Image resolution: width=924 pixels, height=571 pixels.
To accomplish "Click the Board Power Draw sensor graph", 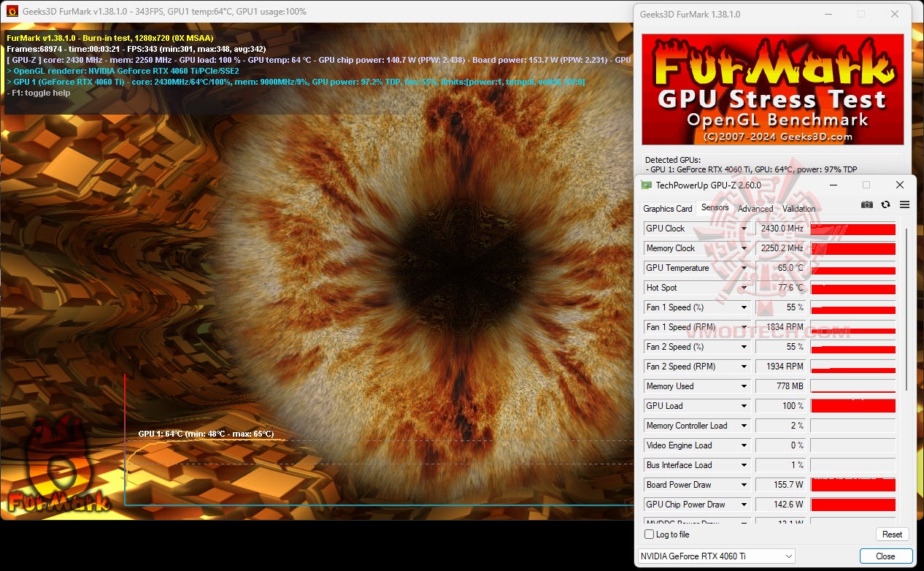I will click(x=853, y=485).
